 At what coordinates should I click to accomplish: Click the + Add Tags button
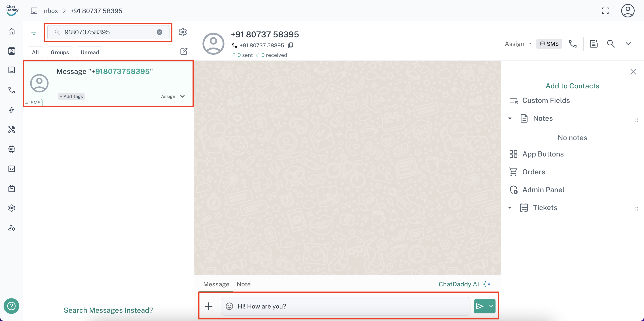pos(71,96)
